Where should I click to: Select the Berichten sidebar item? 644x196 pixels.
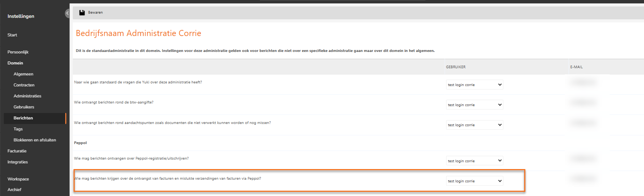pos(34,118)
